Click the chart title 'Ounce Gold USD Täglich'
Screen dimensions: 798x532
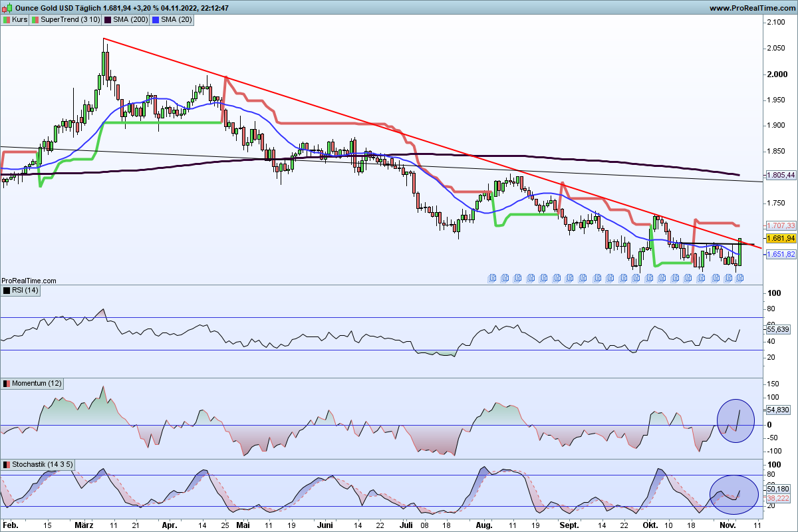58,8
